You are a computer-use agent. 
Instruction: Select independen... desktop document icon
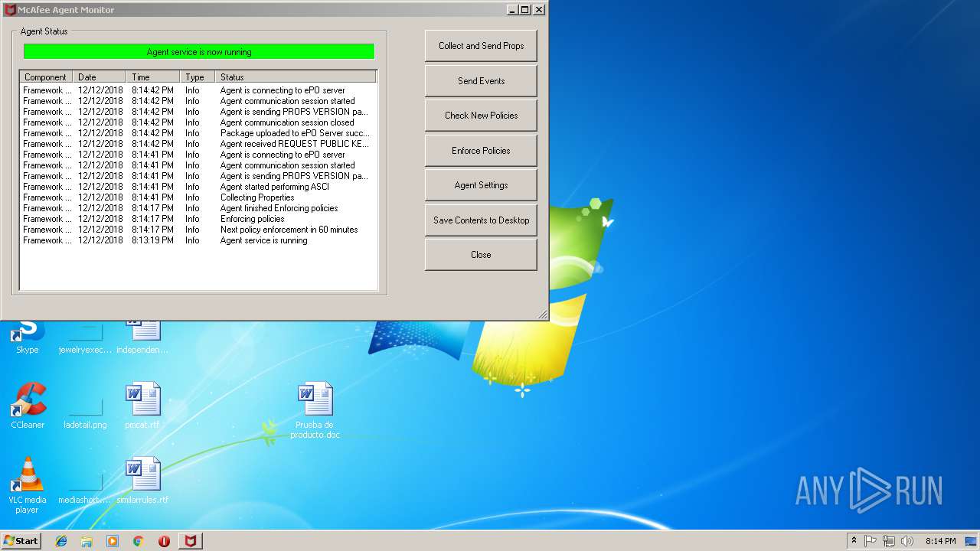coord(142,337)
